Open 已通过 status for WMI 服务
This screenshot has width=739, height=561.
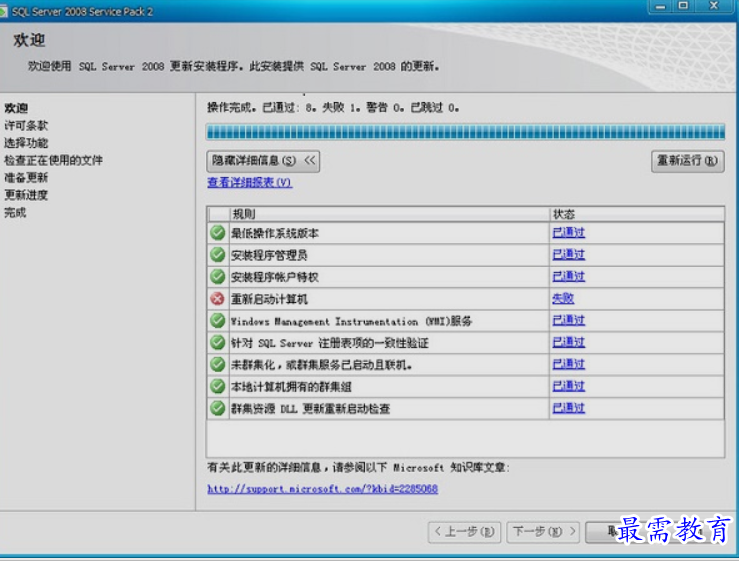click(x=568, y=321)
